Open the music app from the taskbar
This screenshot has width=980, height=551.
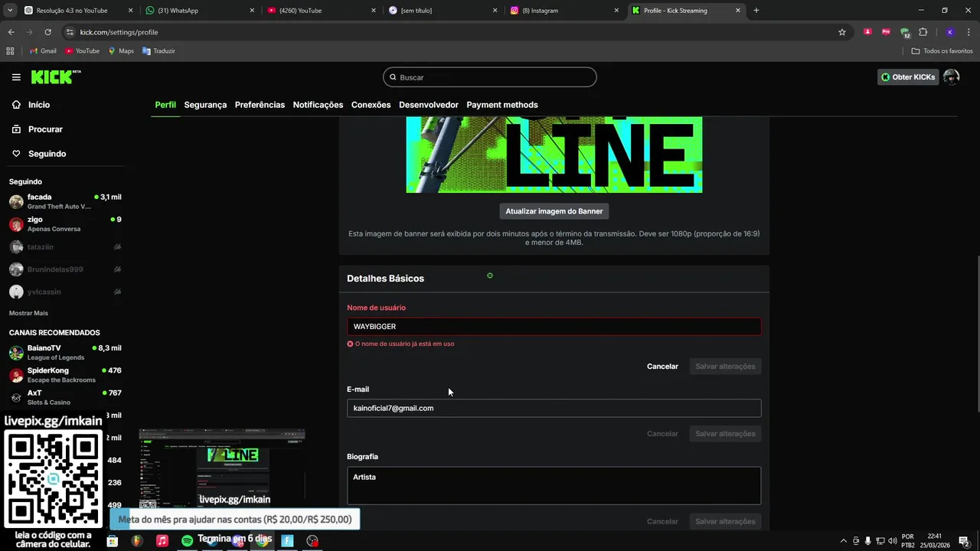click(x=162, y=541)
